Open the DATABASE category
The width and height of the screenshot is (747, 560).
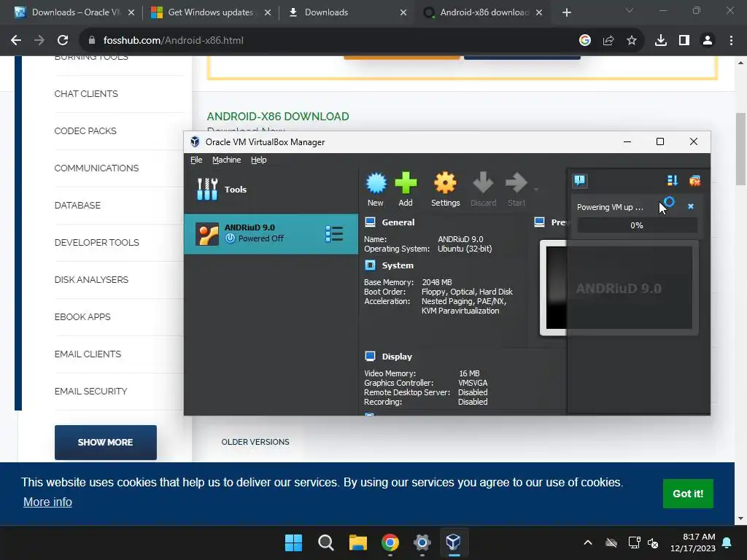77,205
